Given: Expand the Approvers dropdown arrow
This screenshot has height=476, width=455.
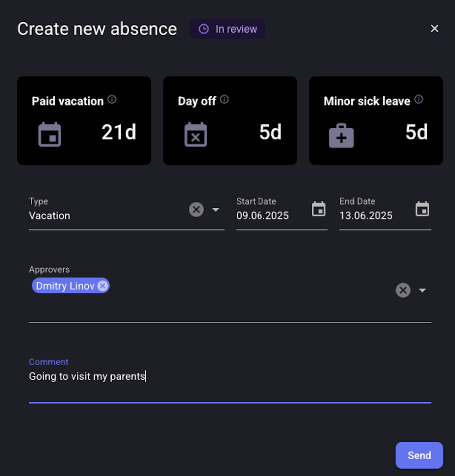Looking at the screenshot, I should coord(422,290).
